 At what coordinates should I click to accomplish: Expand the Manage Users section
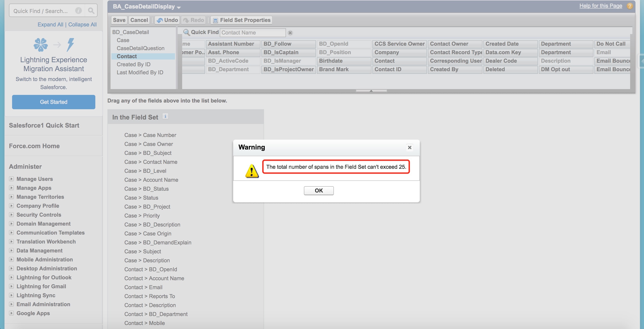[x=11, y=179]
